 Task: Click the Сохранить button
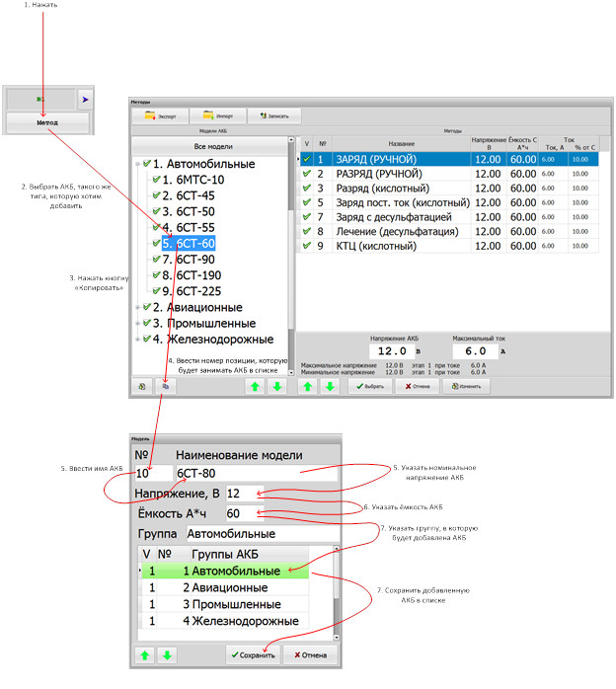pos(251,654)
